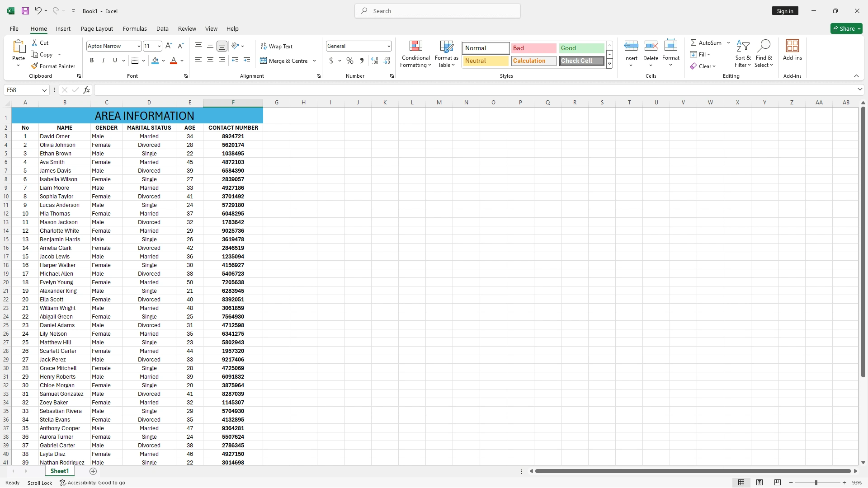Switch to the Formulas tab
The height and width of the screenshot is (488, 868).
tap(135, 28)
